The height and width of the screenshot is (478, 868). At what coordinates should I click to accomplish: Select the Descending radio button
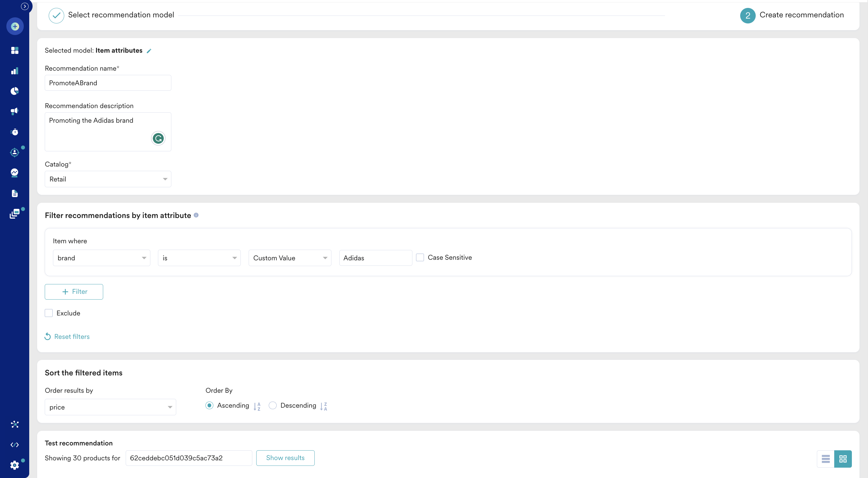click(x=273, y=406)
